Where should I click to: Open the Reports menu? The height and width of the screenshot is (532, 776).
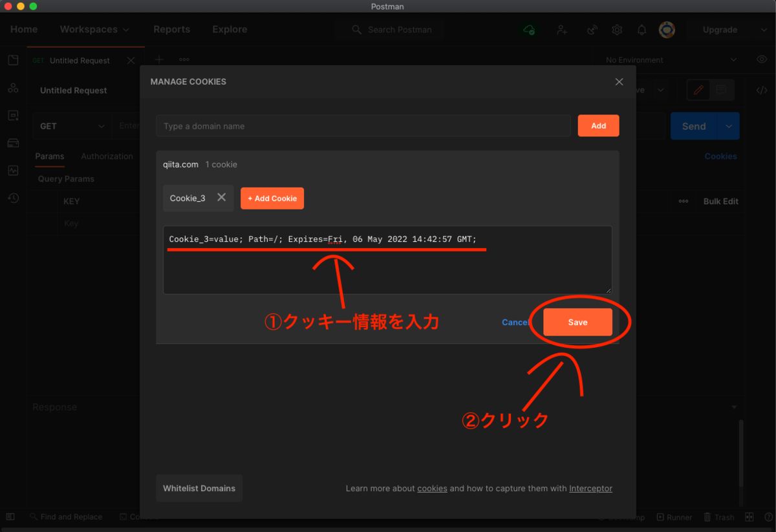point(171,30)
